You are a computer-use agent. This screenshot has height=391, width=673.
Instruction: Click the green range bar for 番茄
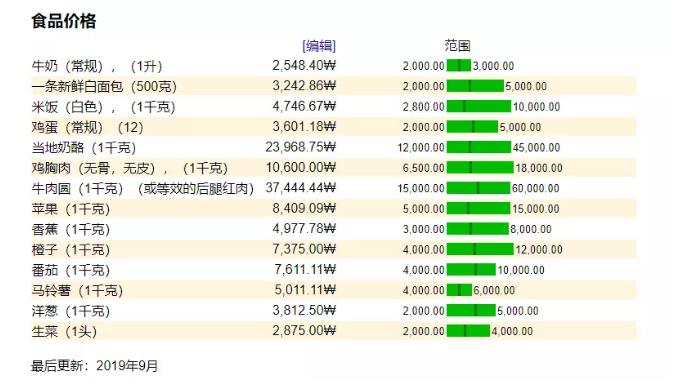[x=471, y=270]
